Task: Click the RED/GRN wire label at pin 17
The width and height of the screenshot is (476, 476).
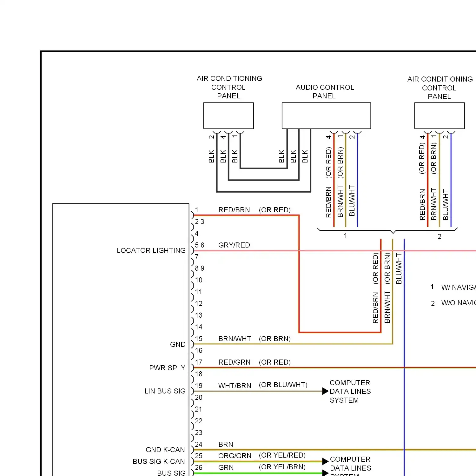Action: [x=235, y=362]
